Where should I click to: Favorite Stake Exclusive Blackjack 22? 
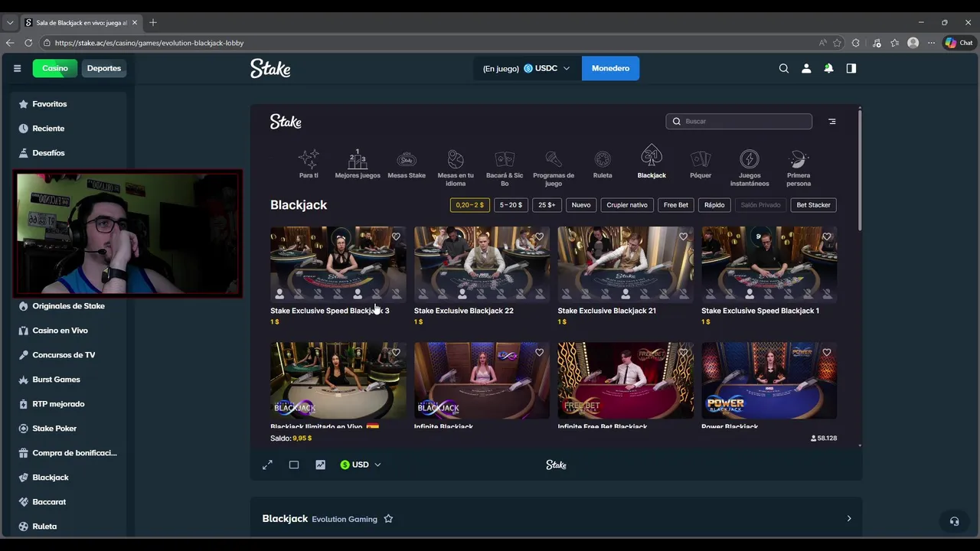coord(540,236)
